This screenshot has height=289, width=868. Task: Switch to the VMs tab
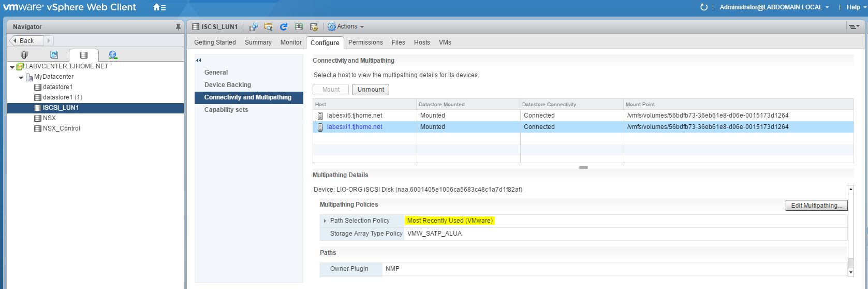[445, 42]
